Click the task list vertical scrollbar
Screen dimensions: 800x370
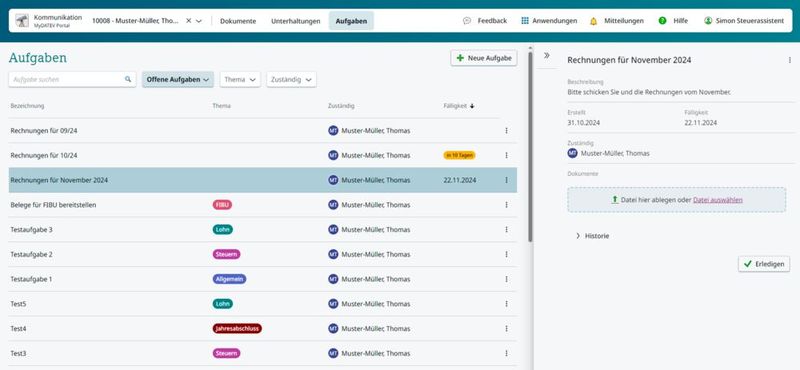coord(531,147)
